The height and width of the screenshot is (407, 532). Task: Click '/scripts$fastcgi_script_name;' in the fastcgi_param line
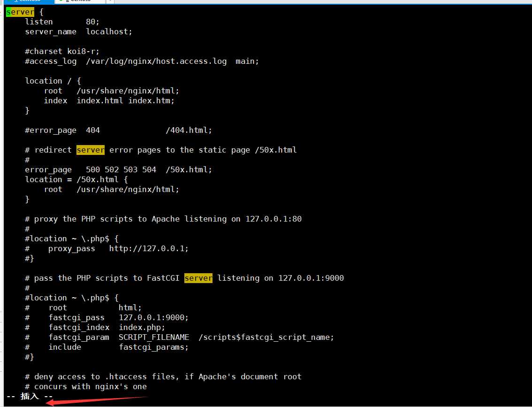point(266,337)
